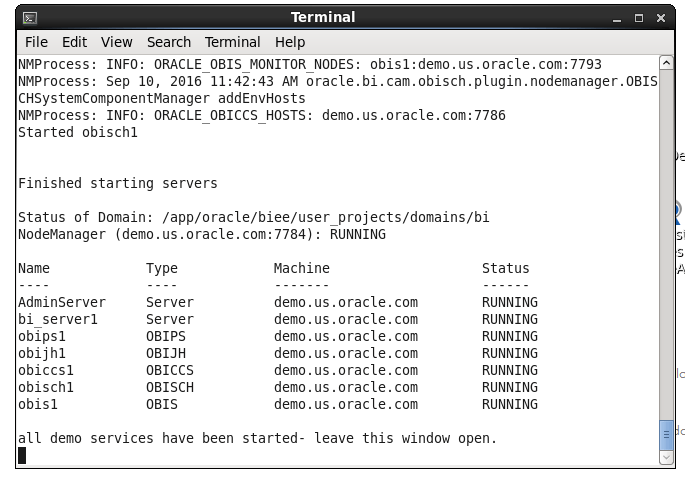Click the OBISCH type cell

[x=170, y=387]
